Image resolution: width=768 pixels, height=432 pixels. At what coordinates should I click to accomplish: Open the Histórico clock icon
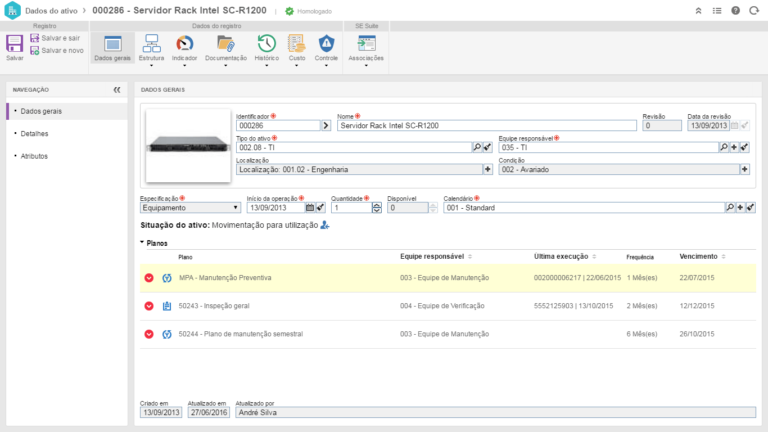(266, 44)
